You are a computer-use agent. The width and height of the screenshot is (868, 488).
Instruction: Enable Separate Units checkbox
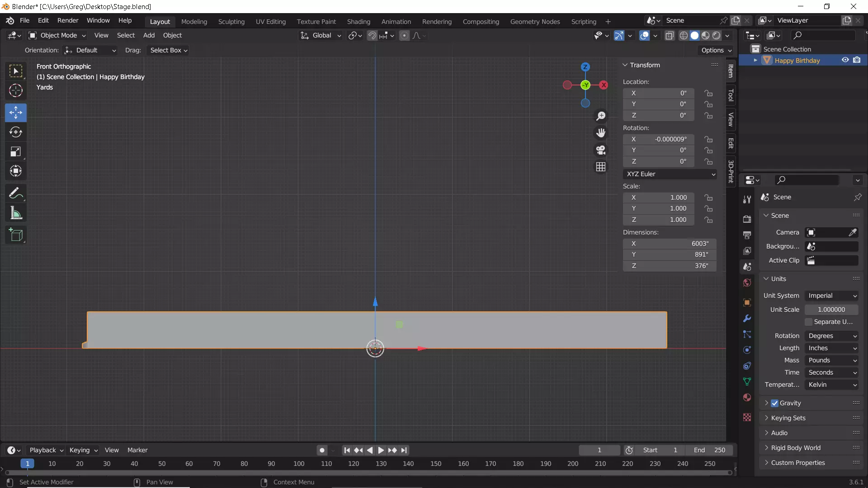click(x=809, y=322)
